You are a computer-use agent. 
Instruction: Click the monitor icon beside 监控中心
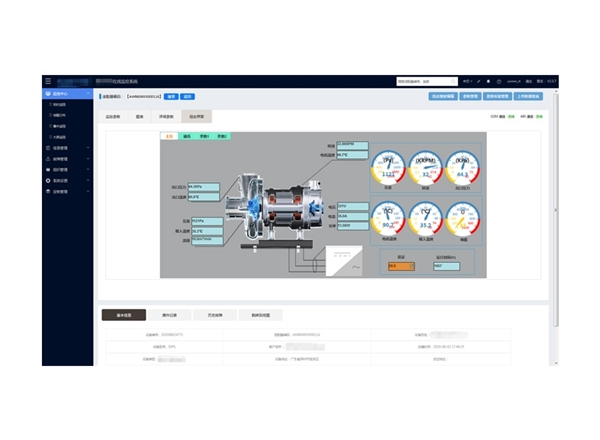pos(48,94)
